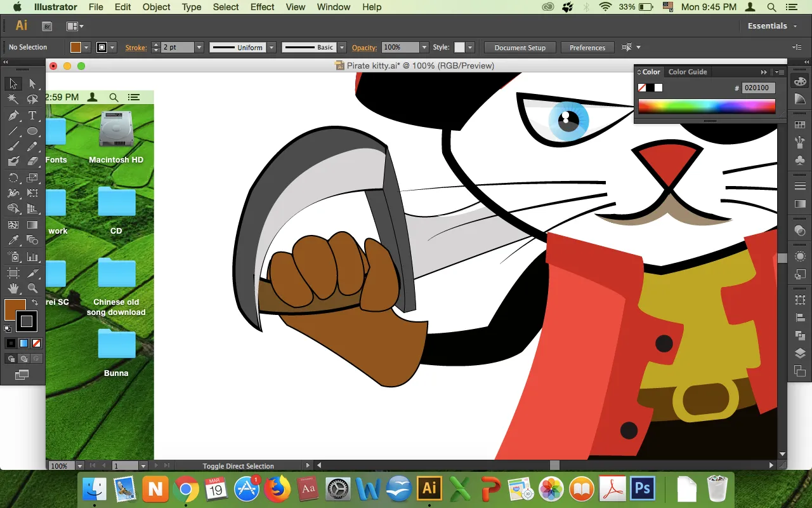
Task: Enable Draw Normal mode
Action: coord(11,359)
